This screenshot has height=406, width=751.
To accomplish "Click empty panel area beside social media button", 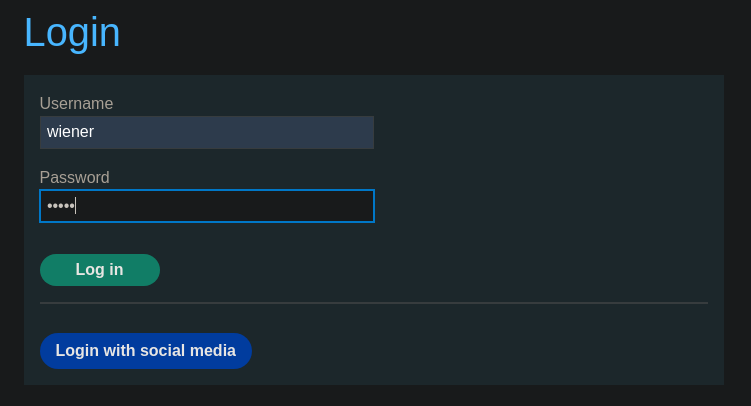I will click(480, 351).
